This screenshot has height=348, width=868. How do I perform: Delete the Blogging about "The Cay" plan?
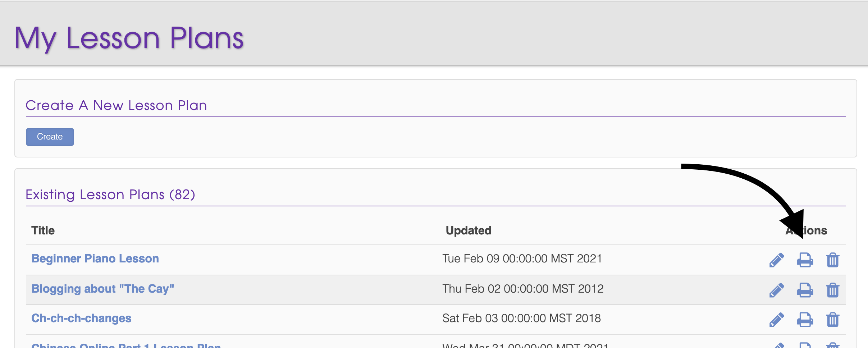(x=832, y=290)
